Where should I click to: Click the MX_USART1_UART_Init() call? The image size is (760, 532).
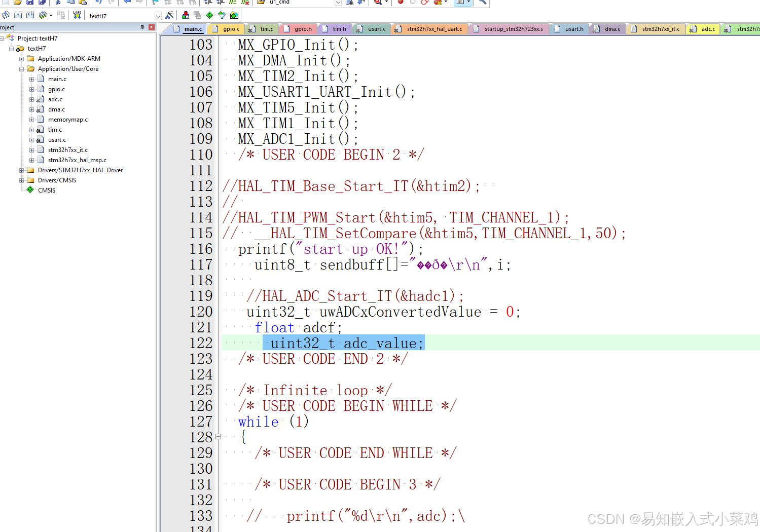327,92
